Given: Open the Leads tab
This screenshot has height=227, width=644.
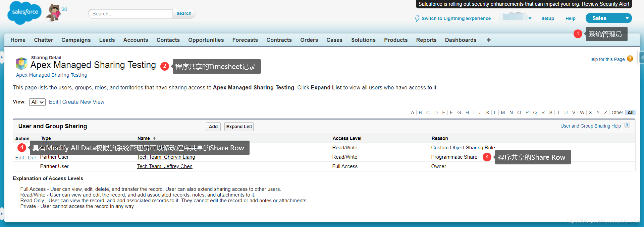Looking at the screenshot, I should [107, 40].
